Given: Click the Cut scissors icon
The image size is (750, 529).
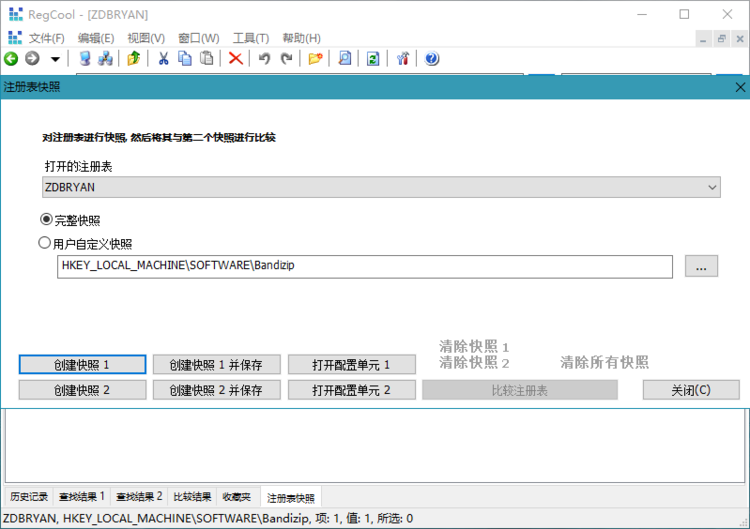Looking at the screenshot, I should 163,59.
